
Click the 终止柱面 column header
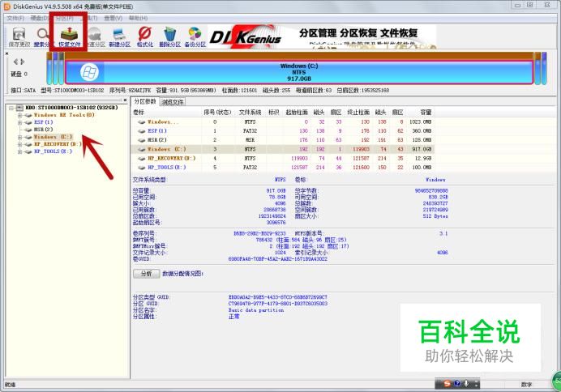358,113
